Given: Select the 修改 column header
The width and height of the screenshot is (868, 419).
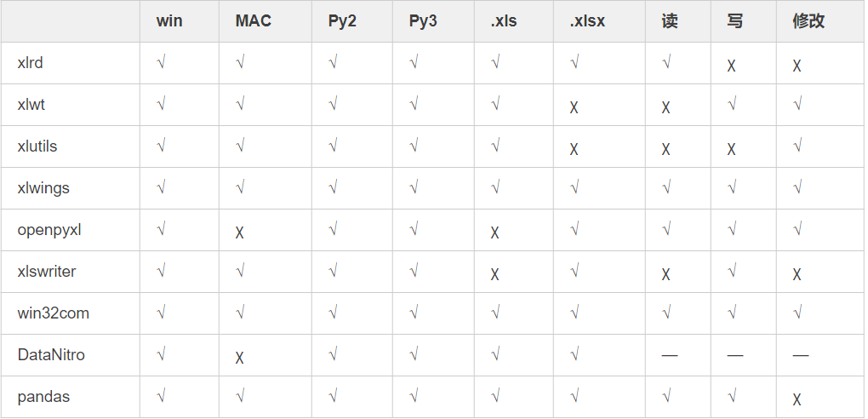Looking at the screenshot, I should (808, 21).
